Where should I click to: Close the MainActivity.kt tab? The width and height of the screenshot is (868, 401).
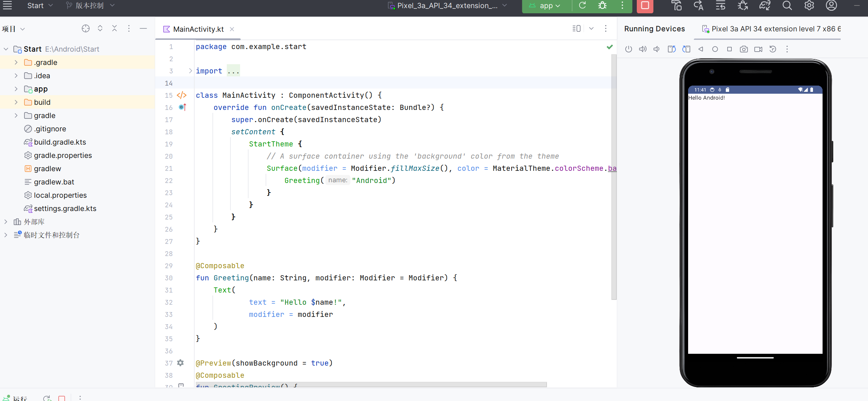point(232,29)
